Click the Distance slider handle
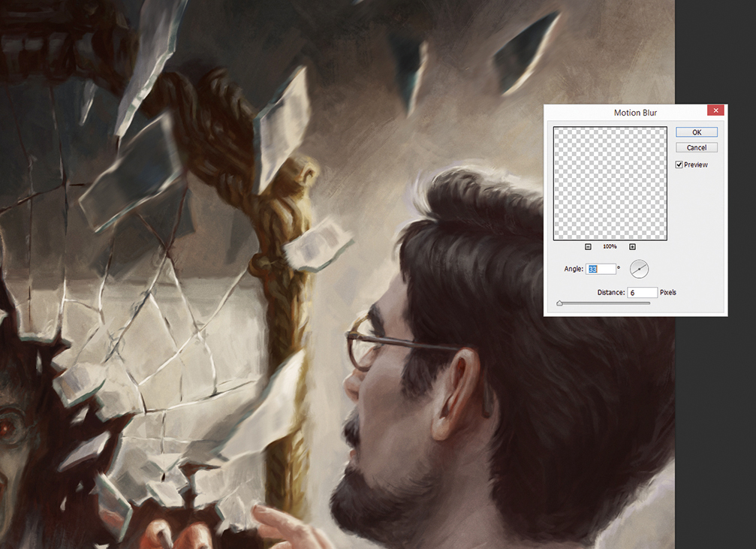This screenshot has height=549, width=756. [559, 303]
